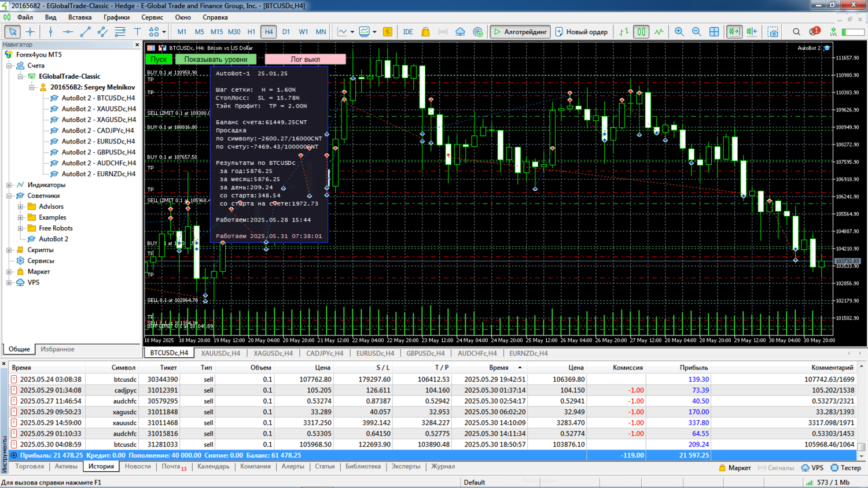
Task: Tile chart windows with grid icon
Action: [714, 32]
